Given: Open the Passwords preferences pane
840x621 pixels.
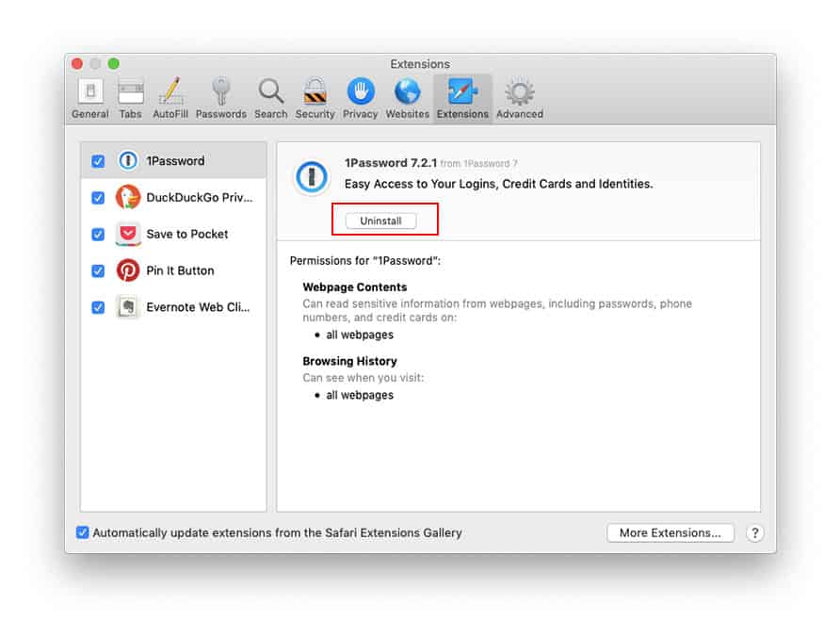Looking at the screenshot, I should 220,99.
